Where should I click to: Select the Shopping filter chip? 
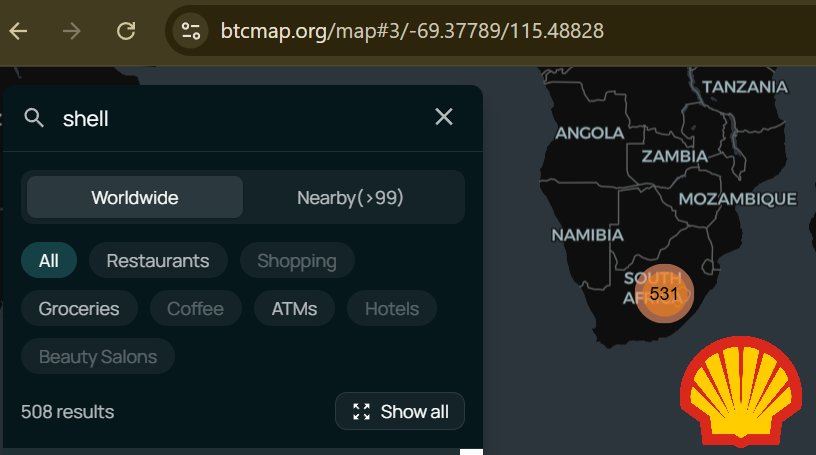click(296, 261)
